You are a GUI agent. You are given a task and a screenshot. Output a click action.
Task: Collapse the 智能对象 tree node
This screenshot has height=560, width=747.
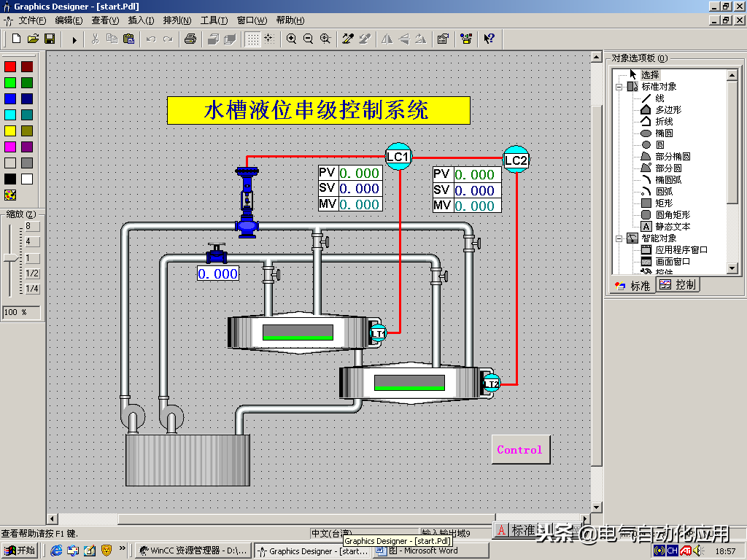coord(619,238)
